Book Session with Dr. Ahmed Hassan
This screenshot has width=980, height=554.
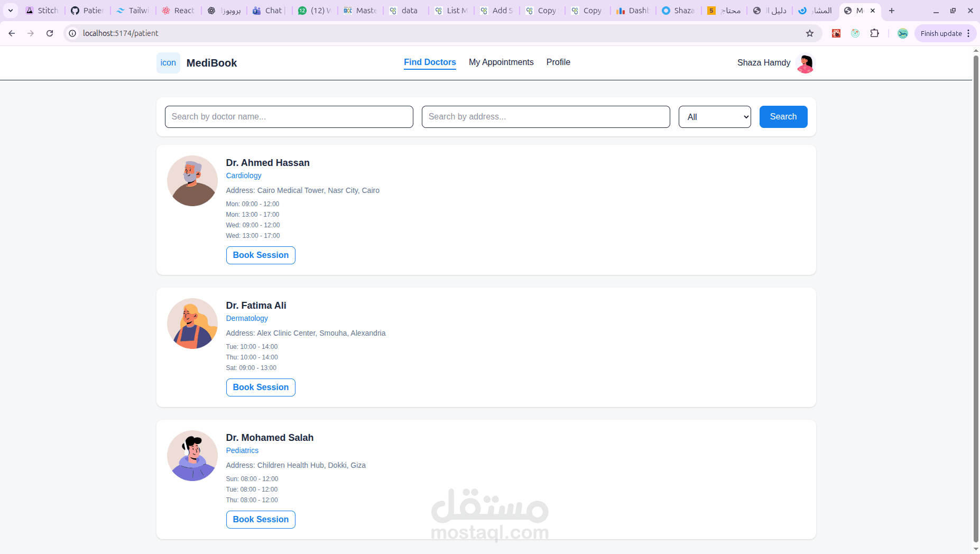[x=261, y=255]
